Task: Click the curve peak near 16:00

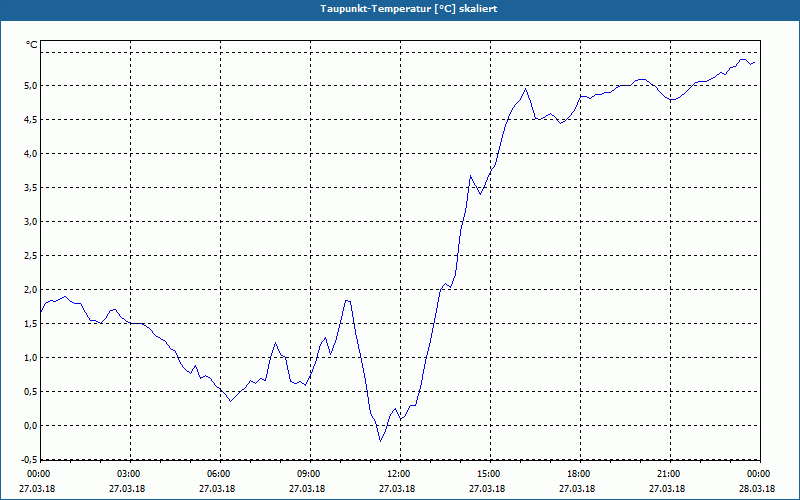Action: [526, 89]
